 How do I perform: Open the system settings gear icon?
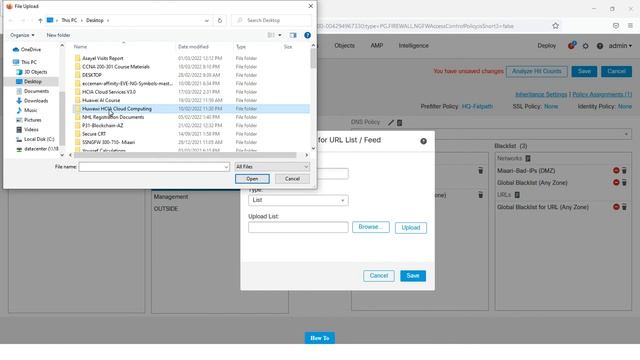tap(586, 46)
